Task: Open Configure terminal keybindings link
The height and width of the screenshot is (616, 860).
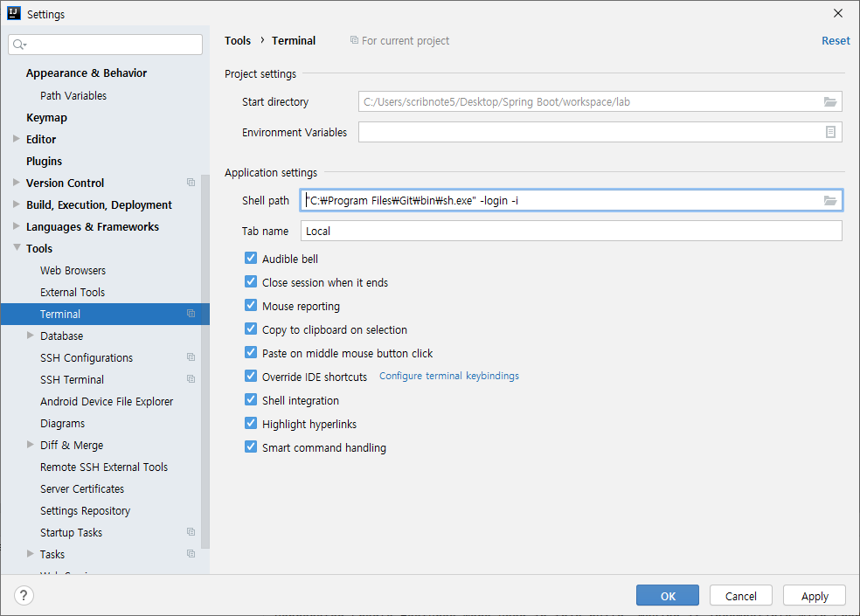Action: [x=448, y=376]
